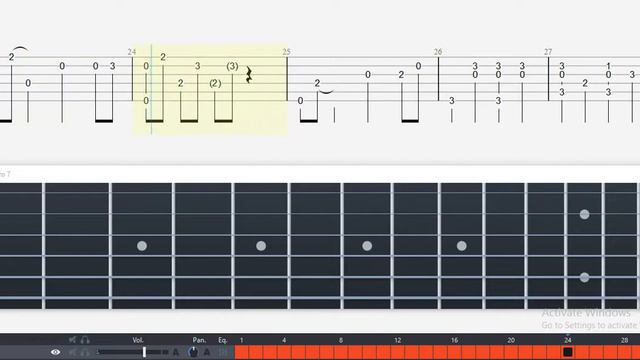Jump to bar 1 cell in the timeline
The width and height of the screenshot is (640, 360).
(x=242, y=352)
